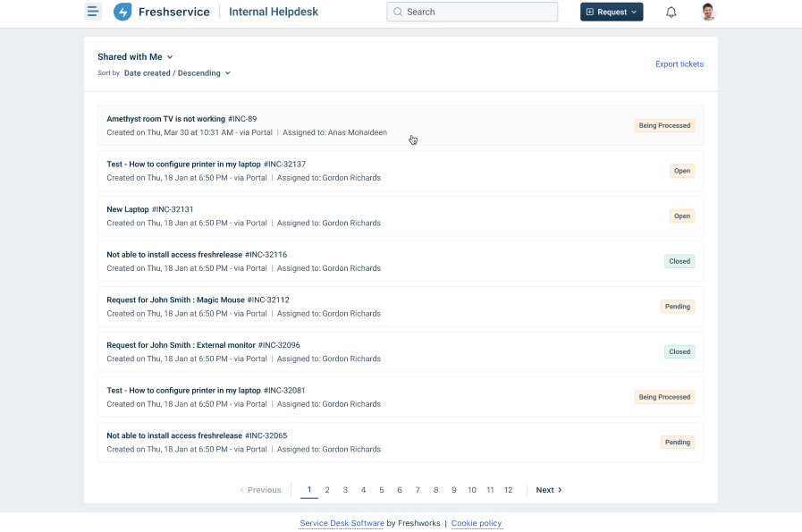Viewport: 802px width, 532px height.
Task: Click the Freshservice lightning logo
Action: 122,12
